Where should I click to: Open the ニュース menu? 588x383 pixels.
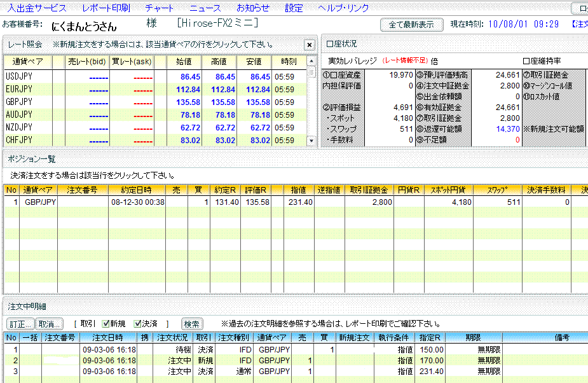coord(205,8)
